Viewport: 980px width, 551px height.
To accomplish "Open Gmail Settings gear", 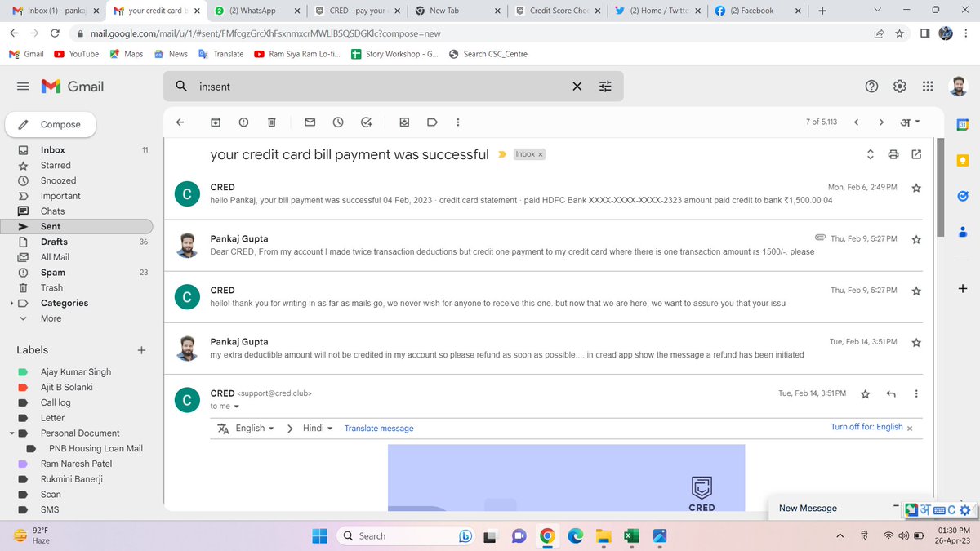I will (x=900, y=87).
